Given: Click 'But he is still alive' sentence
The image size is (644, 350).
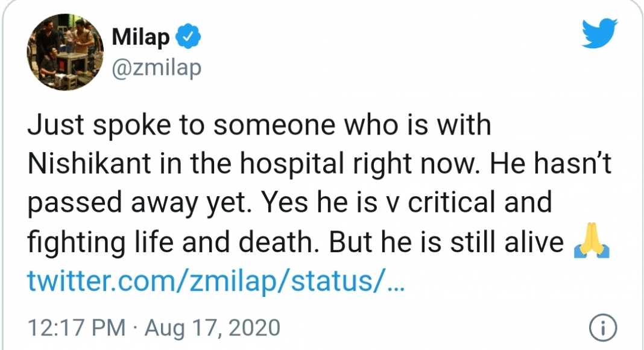Looking at the screenshot, I should click(446, 243).
